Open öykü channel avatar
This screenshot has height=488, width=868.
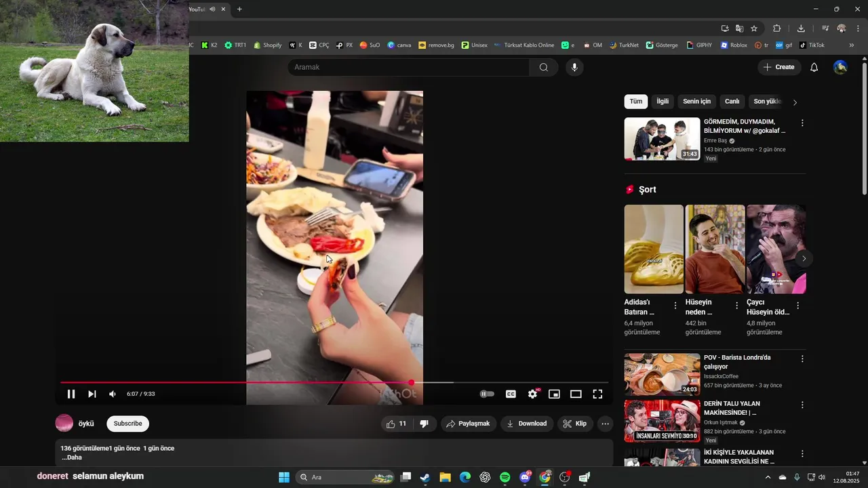click(64, 423)
